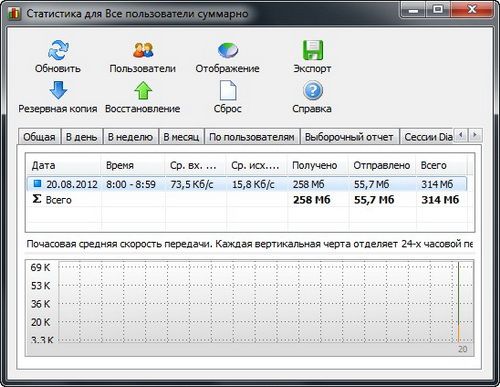Click the Ср. исх. column header
Image resolution: width=500 pixels, height=387 pixels.
[257, 165]
